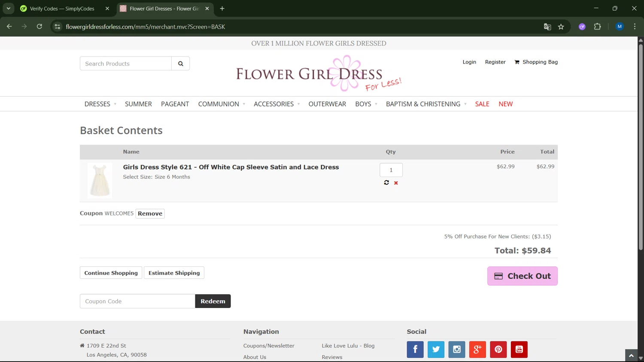Proceed with the Check Out button
This screenshot has width=644, height=362.
[x=522, y=276]
